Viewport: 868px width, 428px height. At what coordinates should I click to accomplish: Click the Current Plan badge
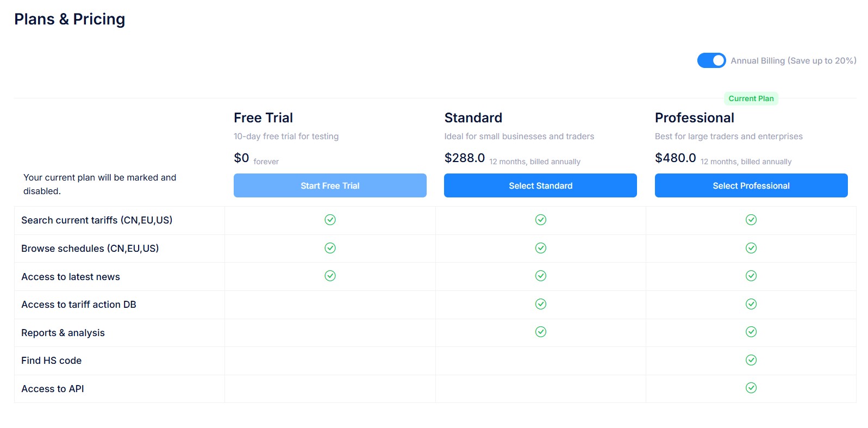(x=751, y=98)
